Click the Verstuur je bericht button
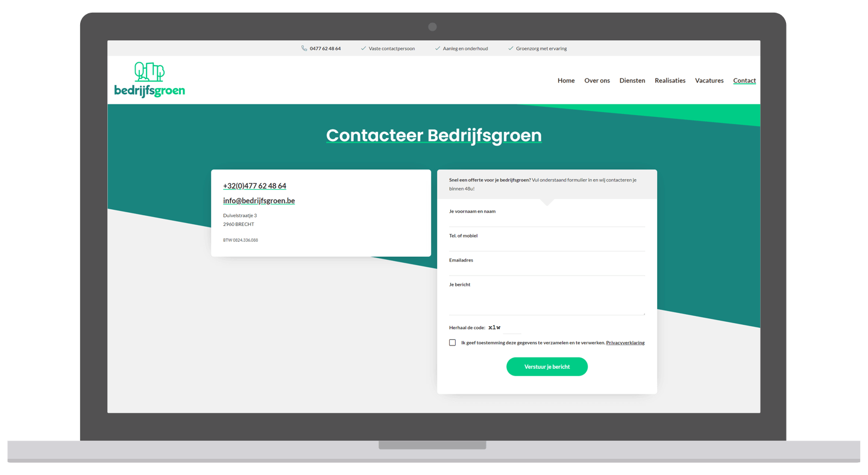The width and height of the screenshot is (868, 475). [547, 366]
